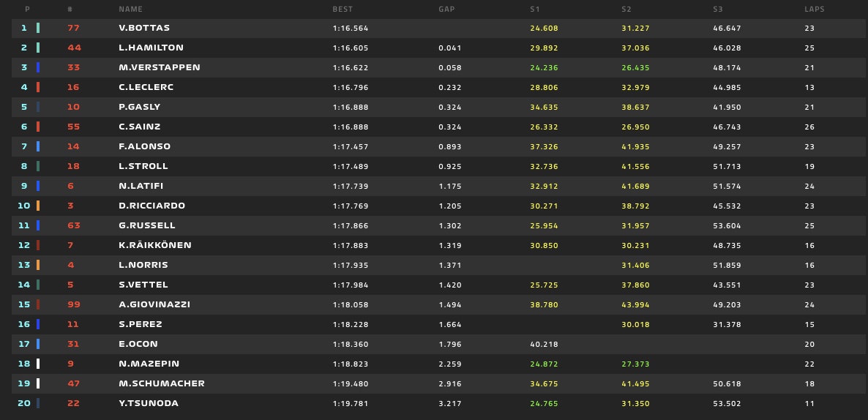The image size is (868, 420).
Task: Click the S1 sector column header
Action: (535, 10)
